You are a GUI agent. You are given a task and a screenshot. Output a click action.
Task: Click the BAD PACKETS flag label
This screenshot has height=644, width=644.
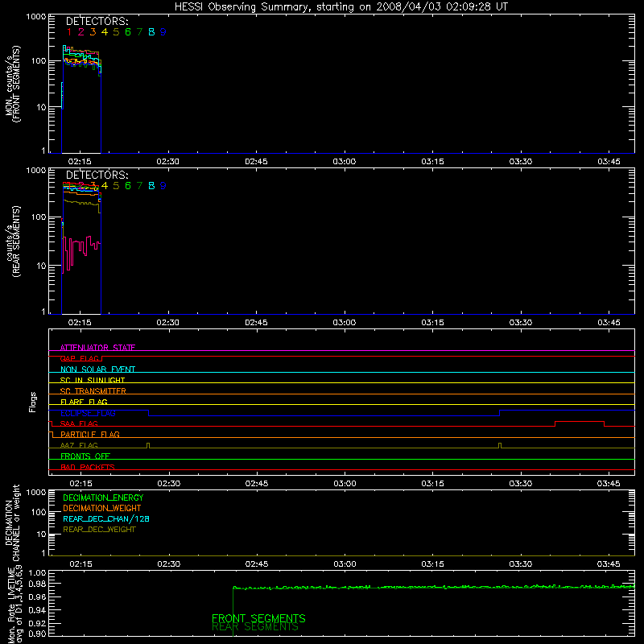(88, 467)
